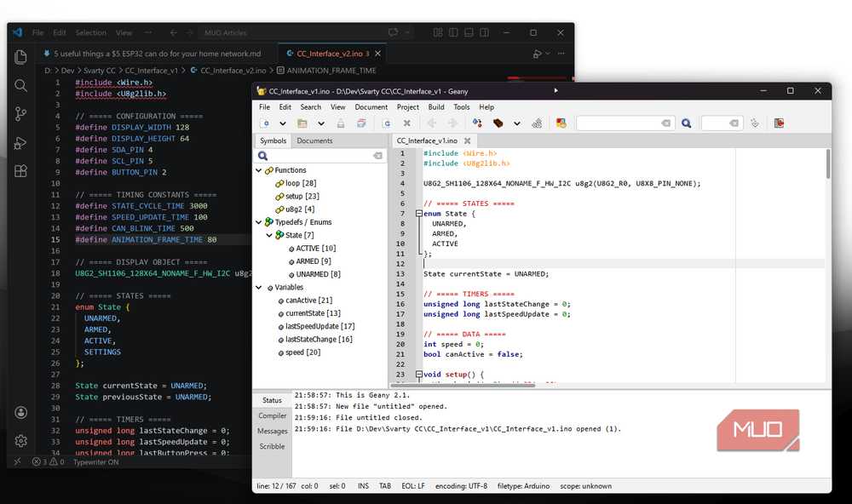Navigate back with Geany's toolbar arrow
Image resolution: width=852 pixels, height=504 pixels.
431,123
